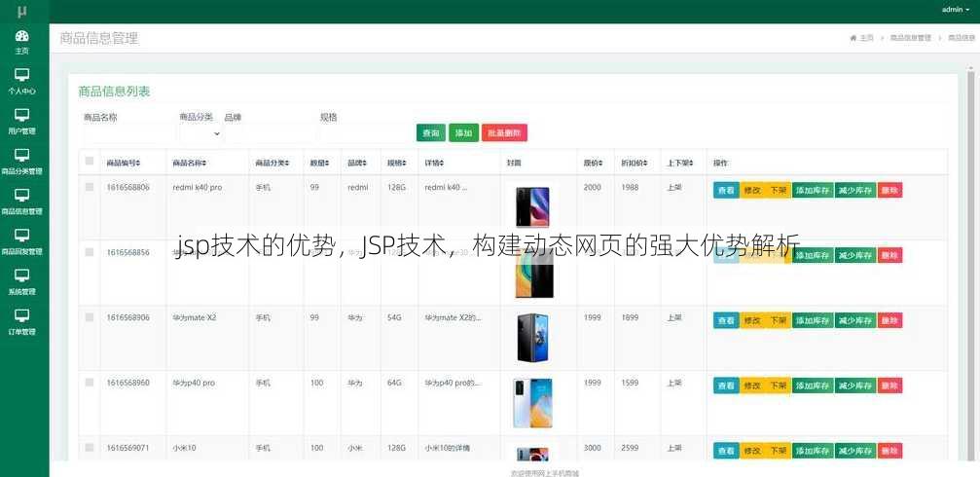
Task: Open 主页 dashboard icon in sidebar
Action: [x=21, y=36]
